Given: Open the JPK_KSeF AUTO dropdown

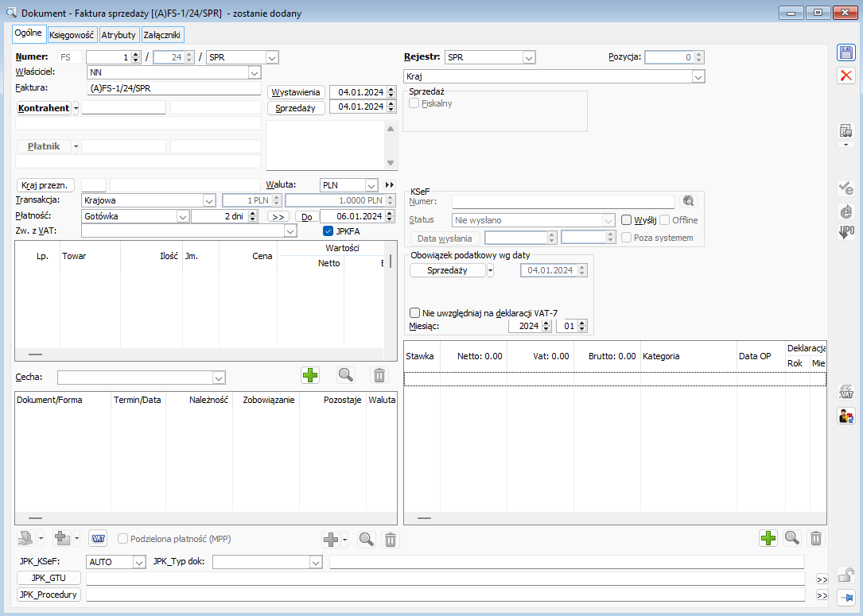Looking at the screenshot, I should [x=139, y=562].
